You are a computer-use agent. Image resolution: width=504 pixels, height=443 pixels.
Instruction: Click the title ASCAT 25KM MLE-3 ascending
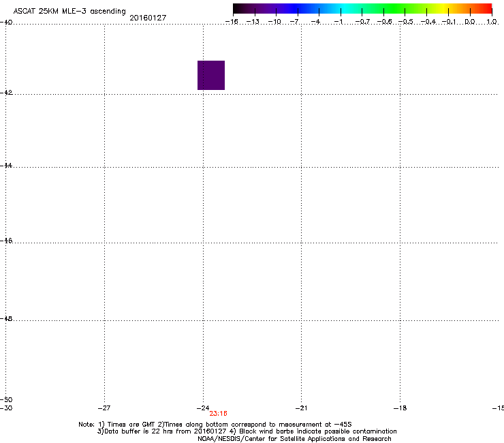point(69,11)
